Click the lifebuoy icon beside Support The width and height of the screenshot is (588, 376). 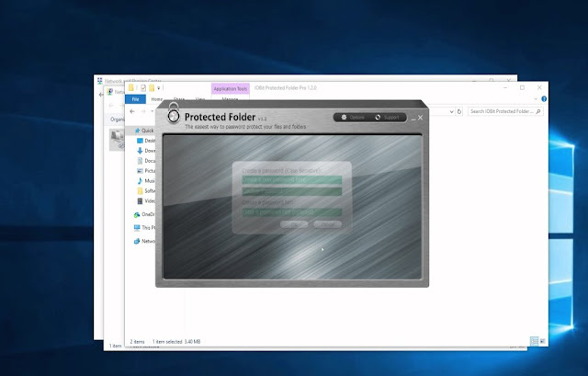coord(378,118)
